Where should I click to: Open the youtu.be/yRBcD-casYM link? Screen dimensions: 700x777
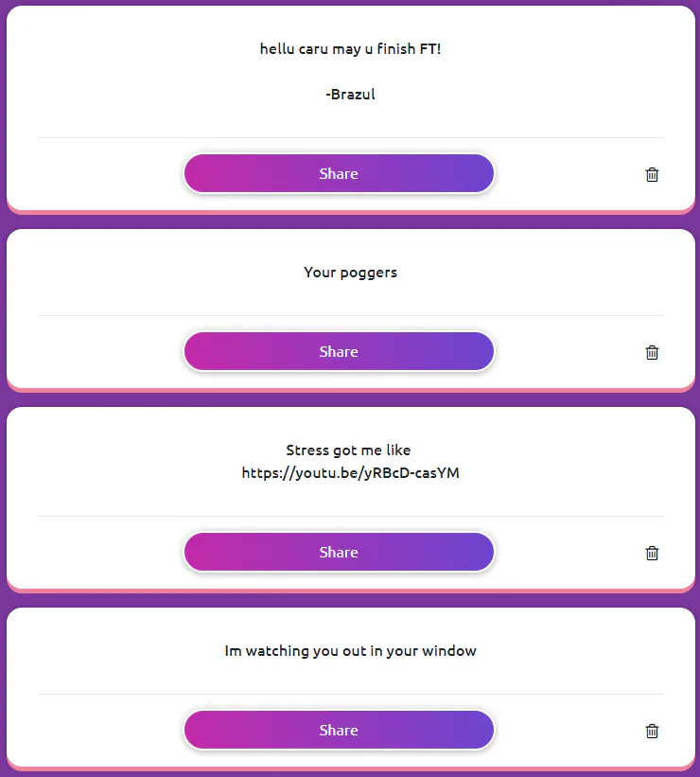350,473
